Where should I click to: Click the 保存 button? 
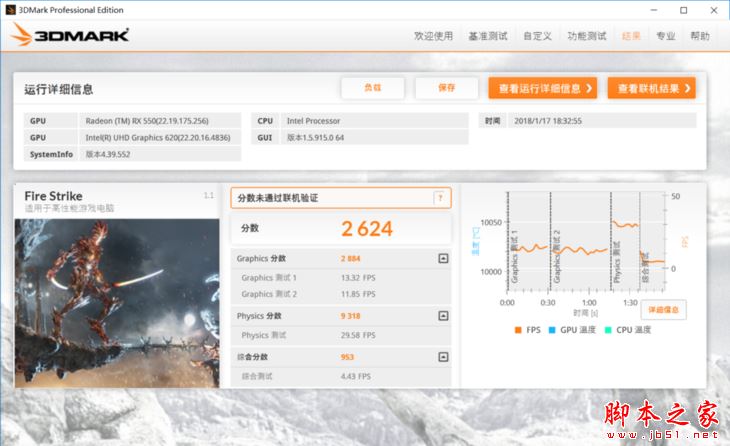446,88
